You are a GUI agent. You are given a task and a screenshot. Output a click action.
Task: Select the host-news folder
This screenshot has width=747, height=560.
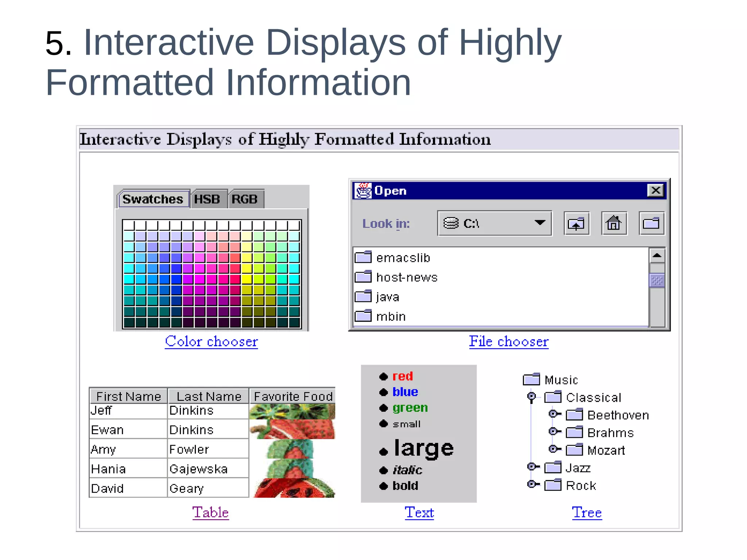click(407, 277)
